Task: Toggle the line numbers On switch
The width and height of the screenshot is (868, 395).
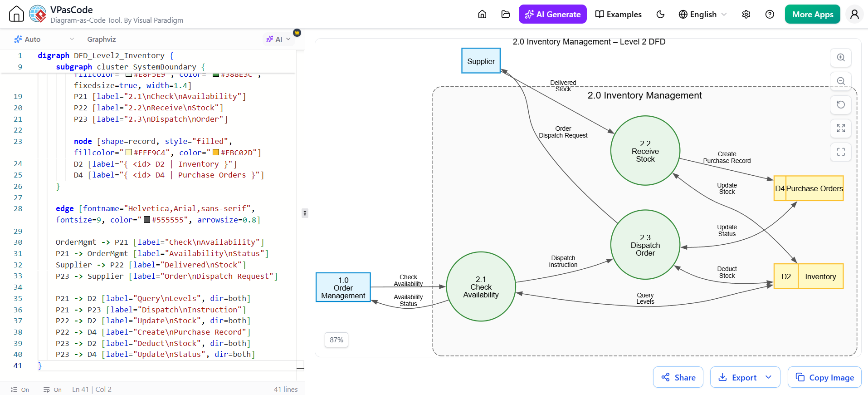Action: point(20,390)
